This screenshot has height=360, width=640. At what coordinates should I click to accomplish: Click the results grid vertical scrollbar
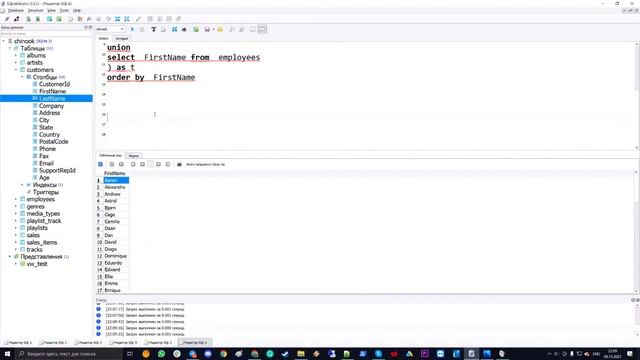[x=637, y=231]
